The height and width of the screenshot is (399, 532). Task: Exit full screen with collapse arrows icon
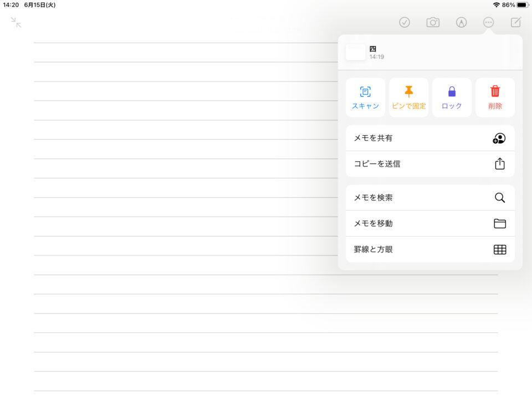click(x=16, y=23)
